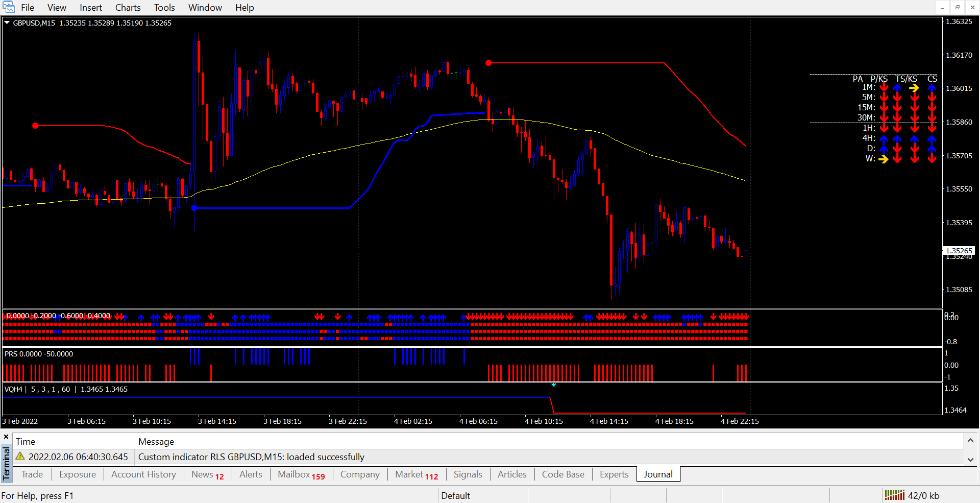The width and height of the screenshot is (980, 503).
Task: Click the Default profile in the status bar
Action: [x=455, y=495]
